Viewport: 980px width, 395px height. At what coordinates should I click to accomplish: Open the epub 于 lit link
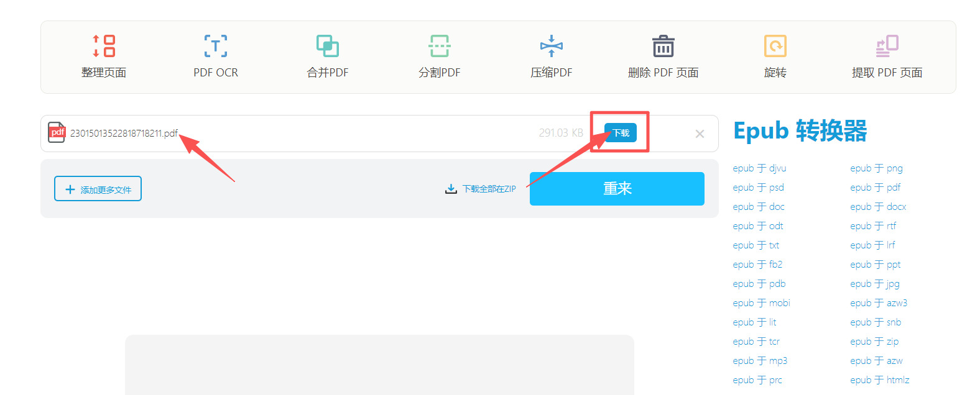click(x=754, y=322)
